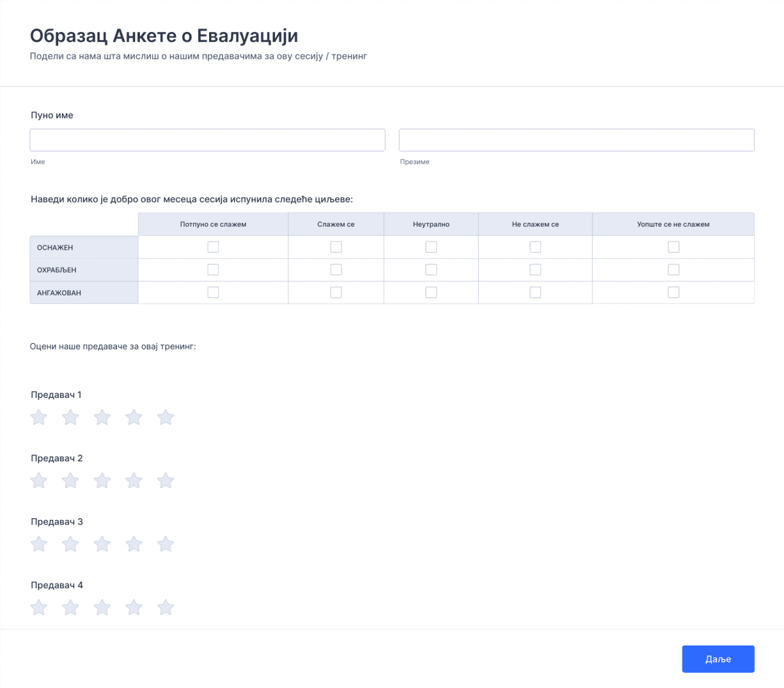The image size is (784, 688).
Task: Give Предавач 4 one star
Action: pos(39,607)
